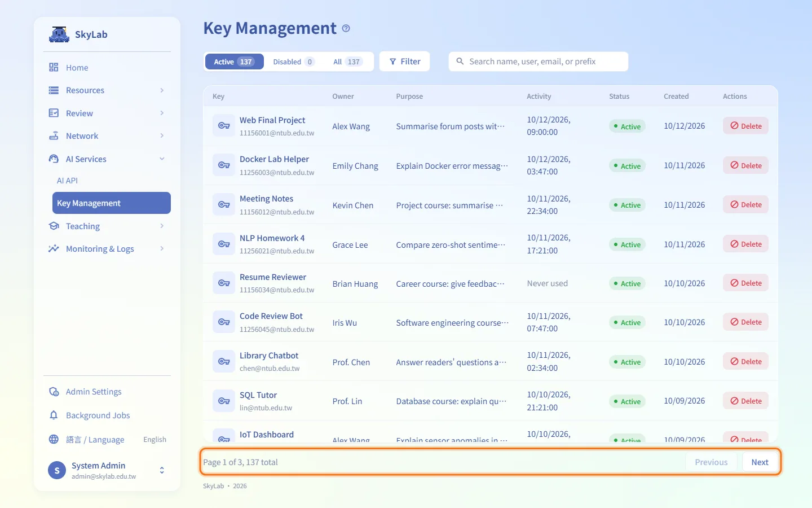Image resolution: width=812 pixels, height=508 pixels.
Task: Select owner Grace Lee in the table
Action: pos(350,245)
